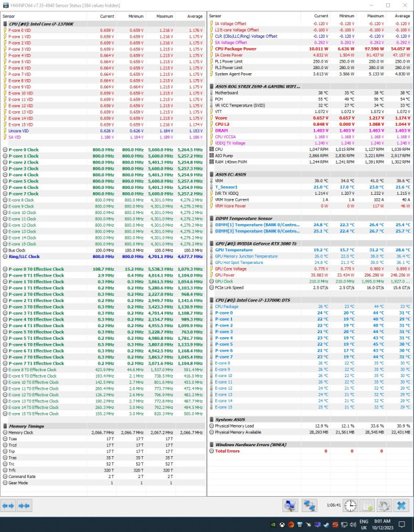
Task: Select the GPU Hot Spot Temperature row
Action: 310,263
